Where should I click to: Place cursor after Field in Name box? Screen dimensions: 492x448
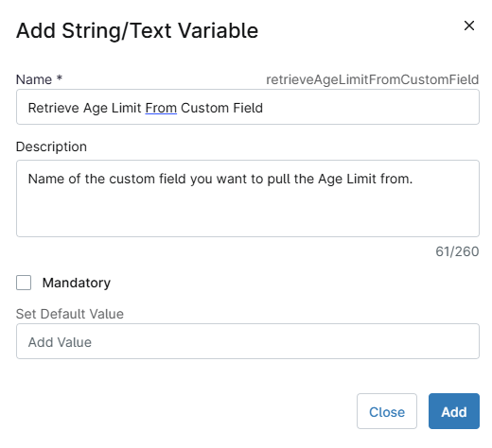pyautogui.click(x=264, y=108)
